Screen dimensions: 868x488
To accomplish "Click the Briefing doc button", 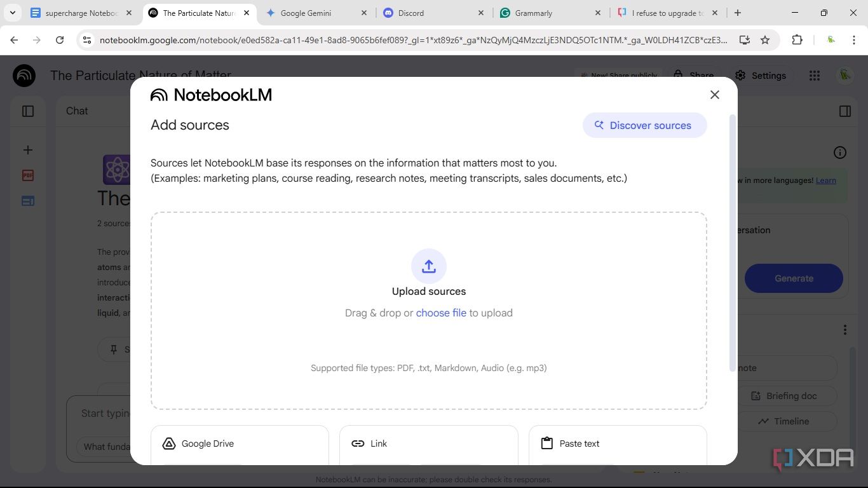I will point(787,396).
